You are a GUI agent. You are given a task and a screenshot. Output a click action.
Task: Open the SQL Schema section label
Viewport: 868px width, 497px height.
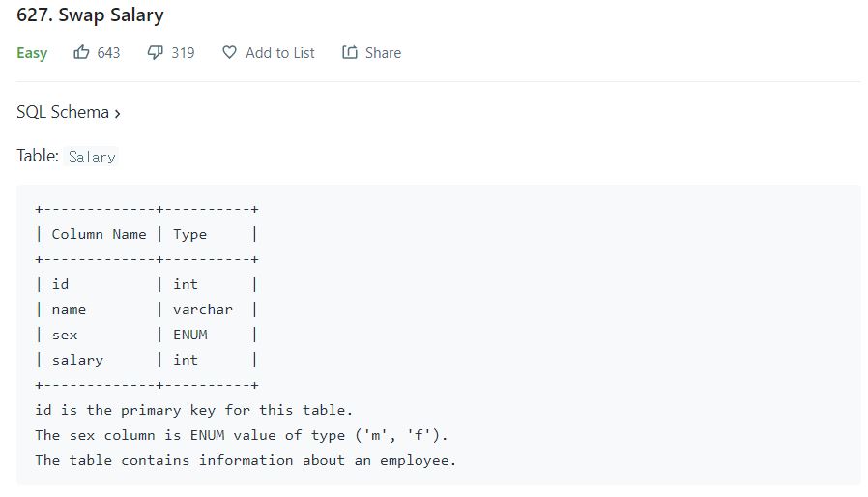63,112
